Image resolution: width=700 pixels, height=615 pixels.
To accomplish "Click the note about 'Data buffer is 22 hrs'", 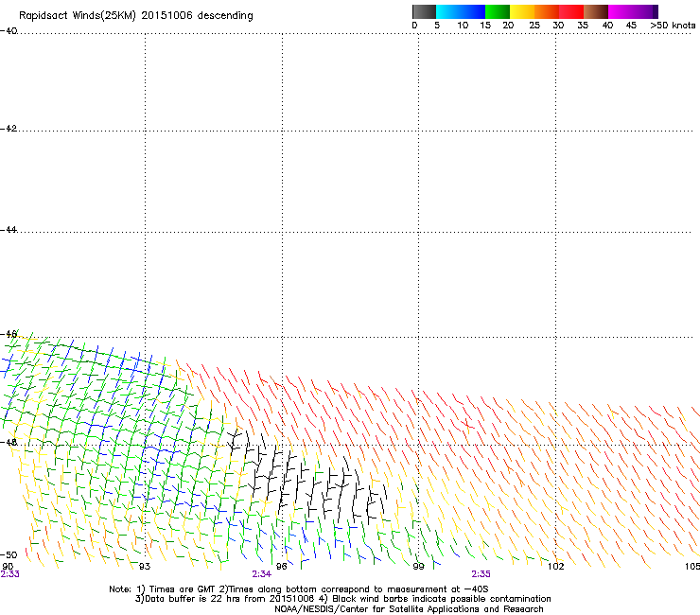I will point(224,599).
